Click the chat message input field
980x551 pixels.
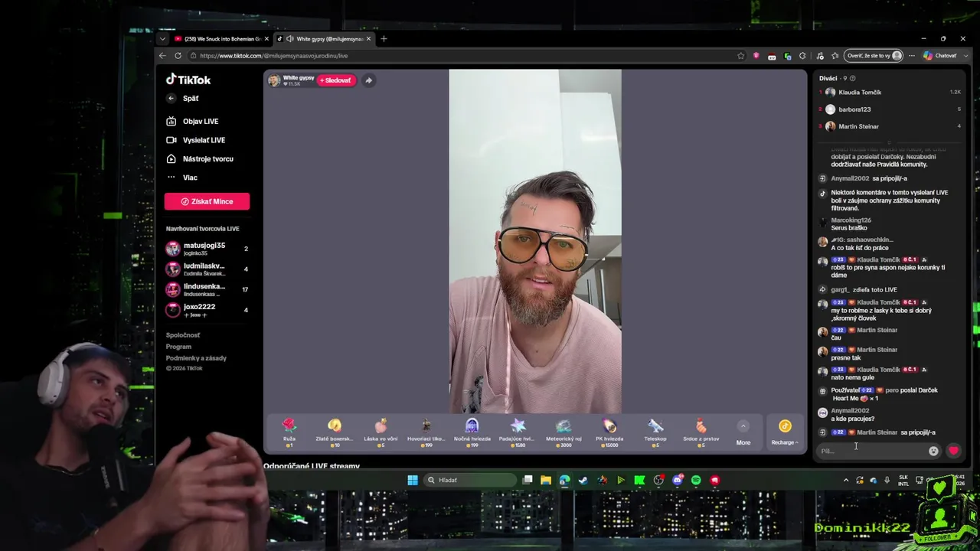pyautogui.click(x=871, y=451)
